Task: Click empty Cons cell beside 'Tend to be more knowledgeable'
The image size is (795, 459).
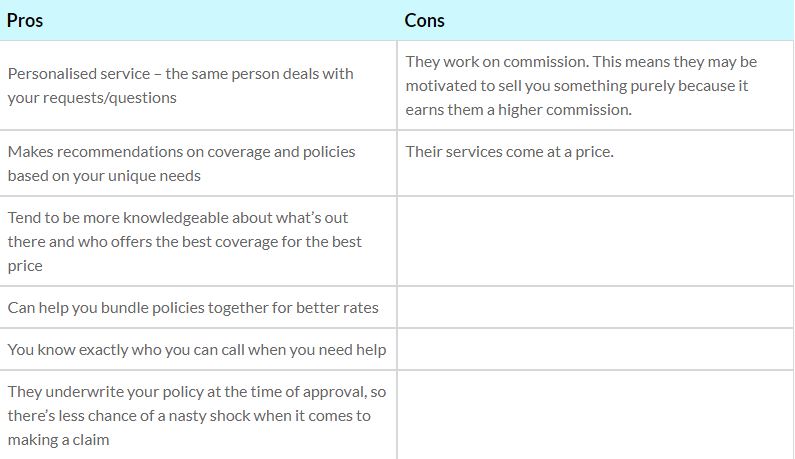Action: (x=595, y=241)
